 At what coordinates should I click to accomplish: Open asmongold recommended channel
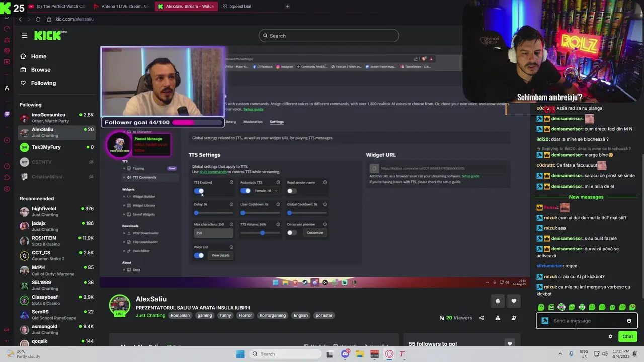[x=56, y=329]
